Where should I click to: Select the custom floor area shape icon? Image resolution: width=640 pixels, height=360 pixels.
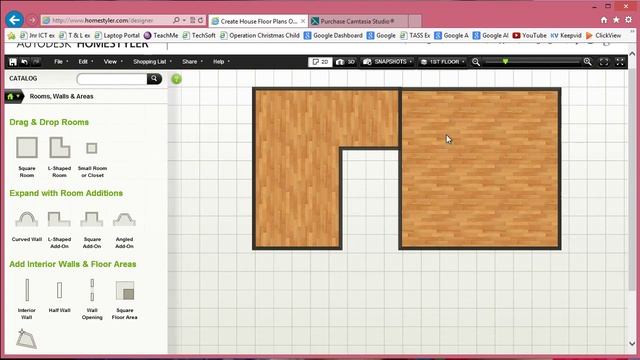pyautogui.click(x=27, y=339)
